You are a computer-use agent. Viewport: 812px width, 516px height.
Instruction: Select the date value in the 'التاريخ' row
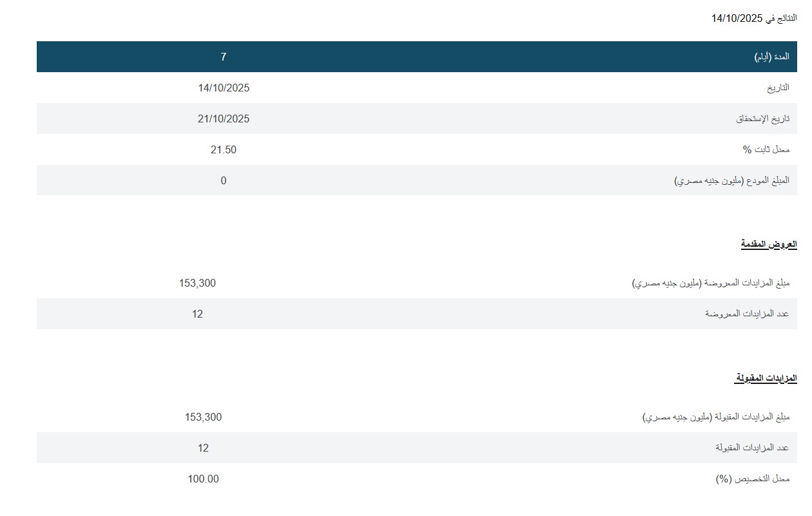223,88
